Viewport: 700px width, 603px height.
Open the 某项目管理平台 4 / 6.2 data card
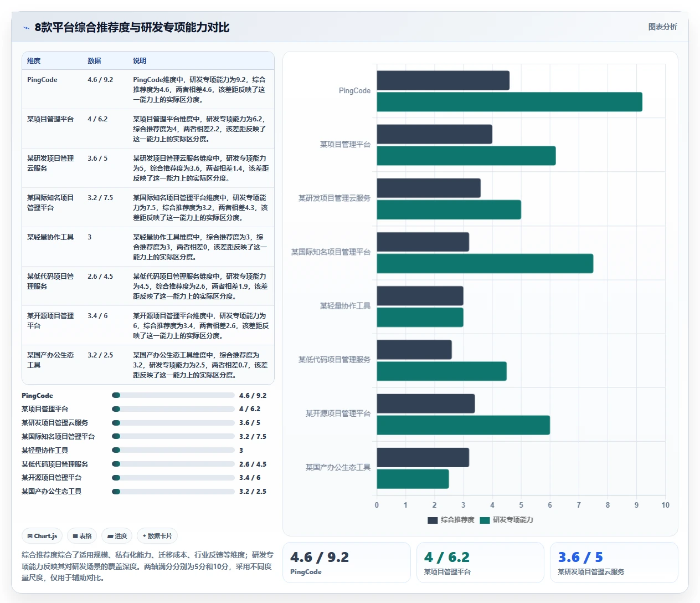(x=480, y=563)
